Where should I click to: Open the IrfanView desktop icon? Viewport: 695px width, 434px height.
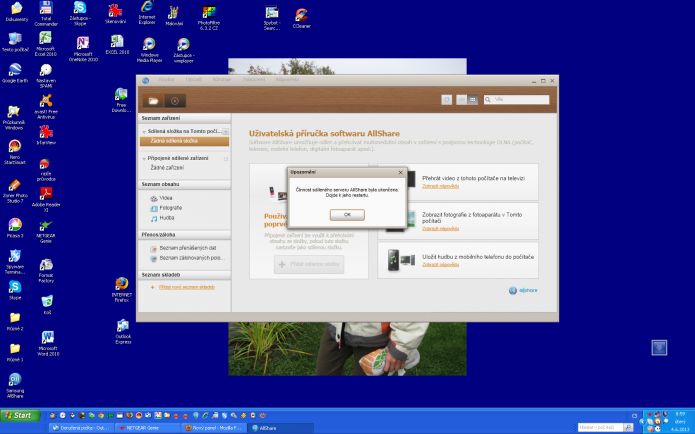(46, 135)
